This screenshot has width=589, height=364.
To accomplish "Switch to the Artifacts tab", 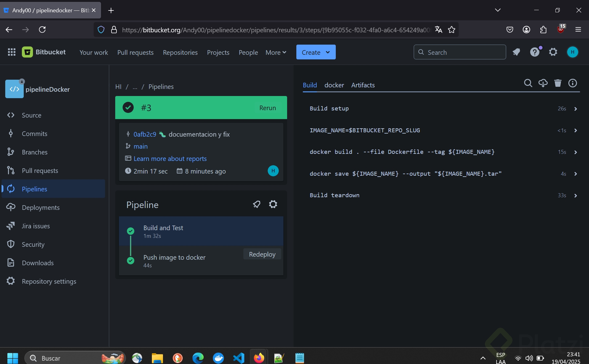I will (363, 85).
